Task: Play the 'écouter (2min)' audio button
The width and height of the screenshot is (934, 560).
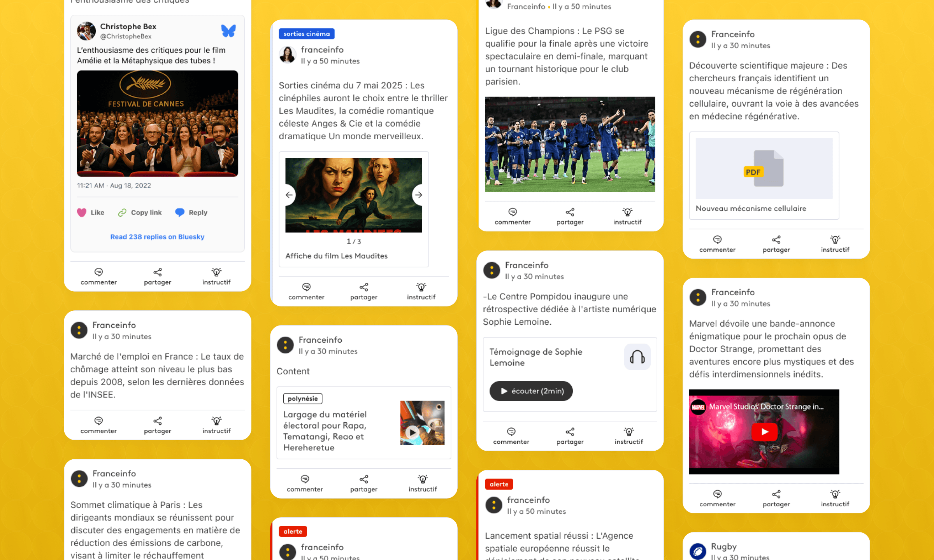Action: pos(531,391)
